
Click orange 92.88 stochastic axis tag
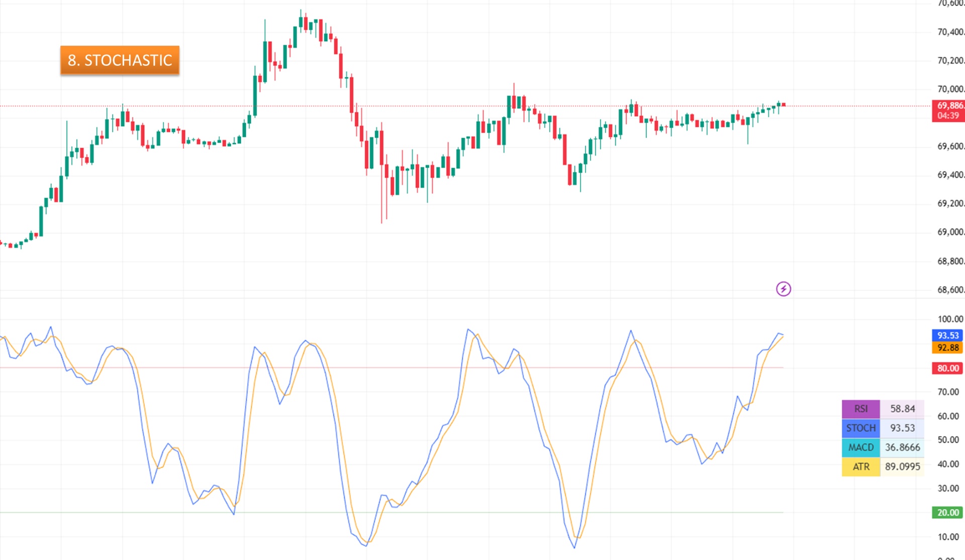(x=947, y=348)
